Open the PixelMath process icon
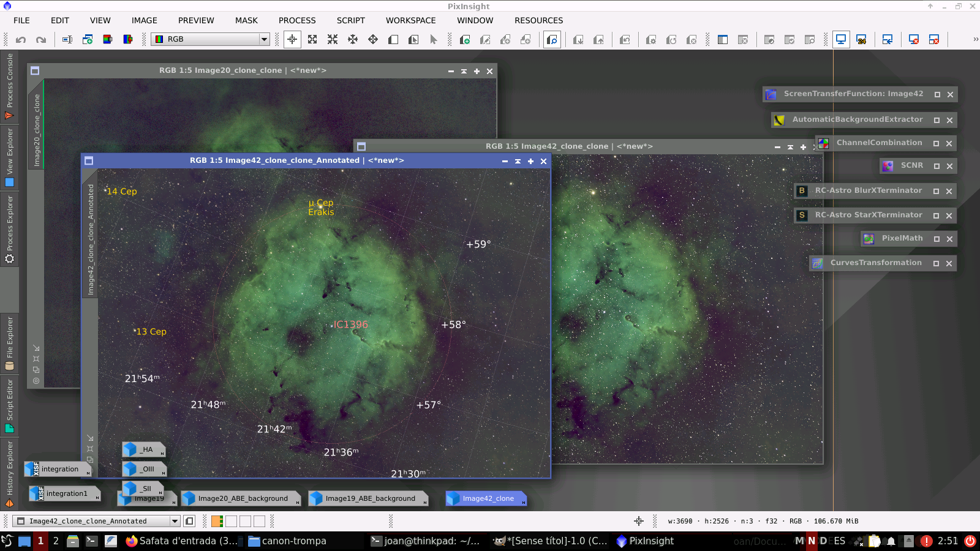The height and width of the screenshot is (551, 980). (x=901, y=239)
